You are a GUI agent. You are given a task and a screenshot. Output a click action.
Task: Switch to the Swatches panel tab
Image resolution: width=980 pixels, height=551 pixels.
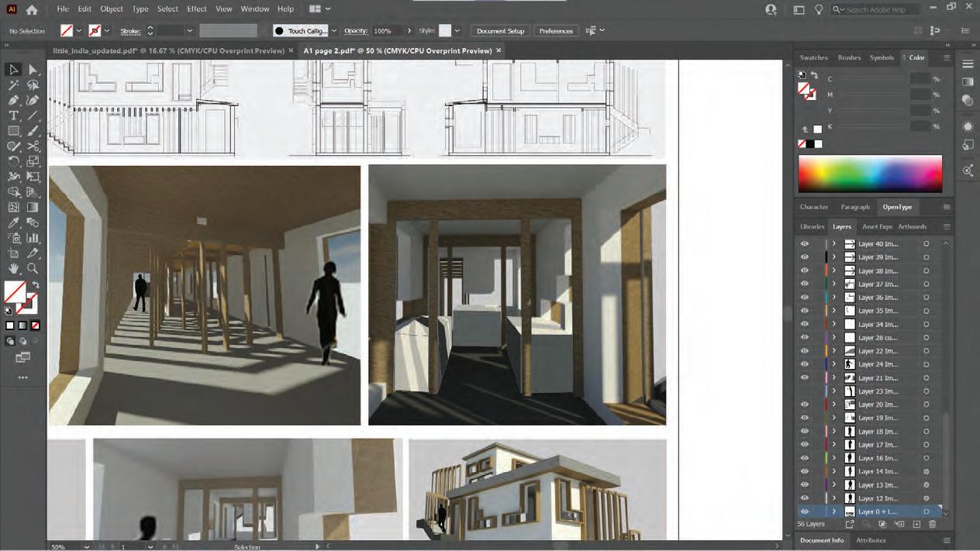[x=813, y=57]
